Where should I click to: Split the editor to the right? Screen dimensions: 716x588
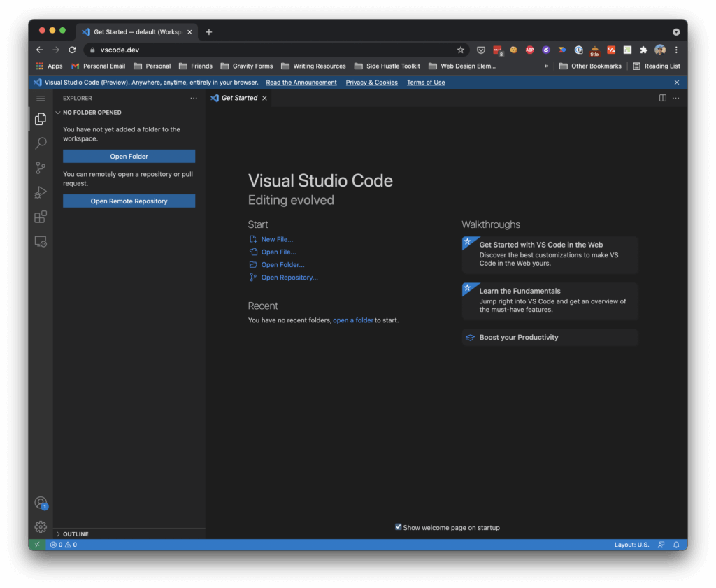tap(663, 98)
